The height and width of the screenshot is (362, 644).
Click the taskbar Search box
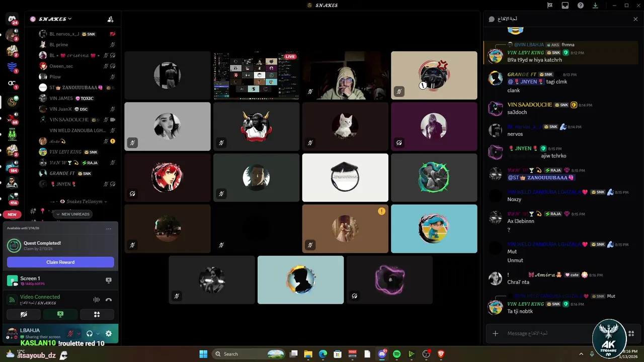[x=249, y=354]
